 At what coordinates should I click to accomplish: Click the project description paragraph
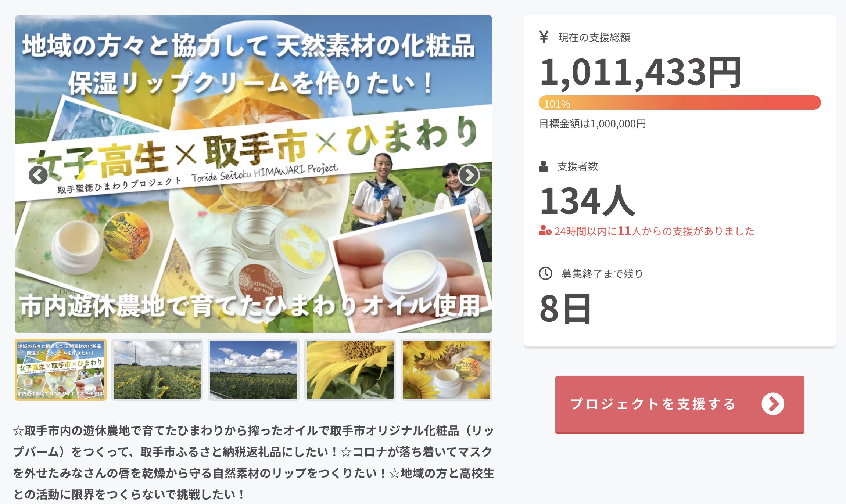click(254, 462)
